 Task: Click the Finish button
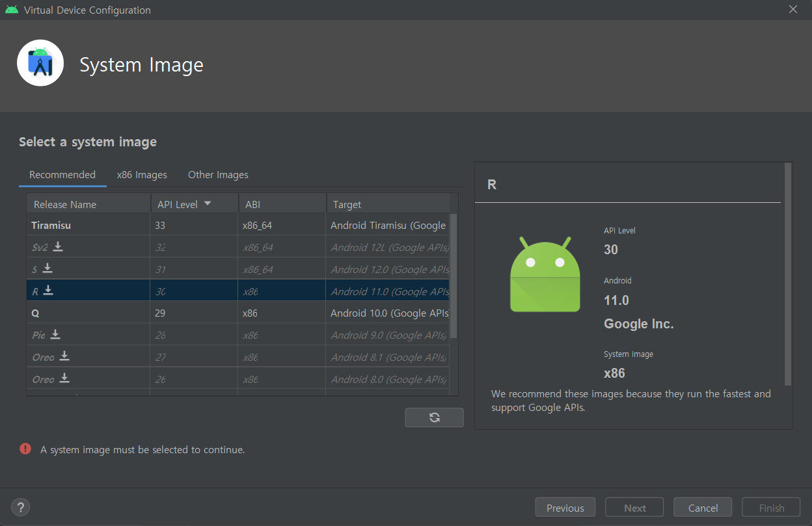(772, 508)
